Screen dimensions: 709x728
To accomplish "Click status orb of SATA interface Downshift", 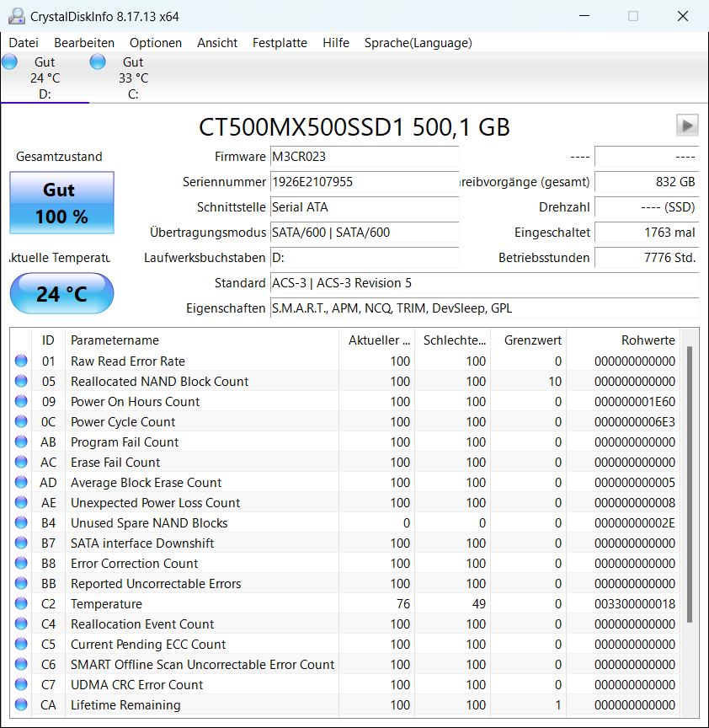I will tap(21, 543).
